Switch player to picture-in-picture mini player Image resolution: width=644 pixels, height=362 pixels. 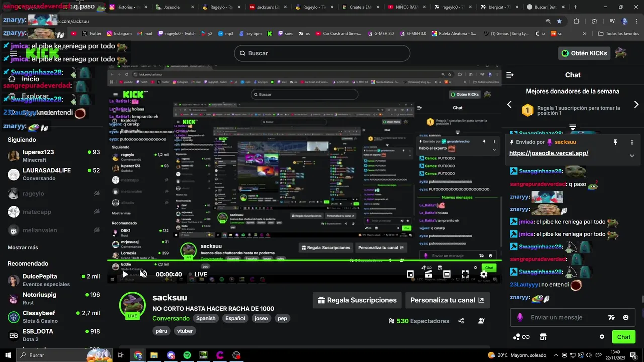pyautogui.click(x=410, y=274)
